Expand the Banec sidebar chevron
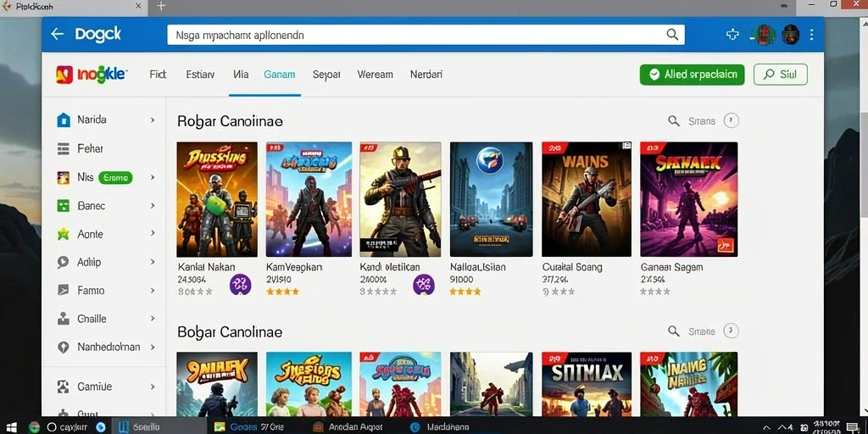This screenshot has height=434, width=868. pyautogui.click(x=153, y=205)
